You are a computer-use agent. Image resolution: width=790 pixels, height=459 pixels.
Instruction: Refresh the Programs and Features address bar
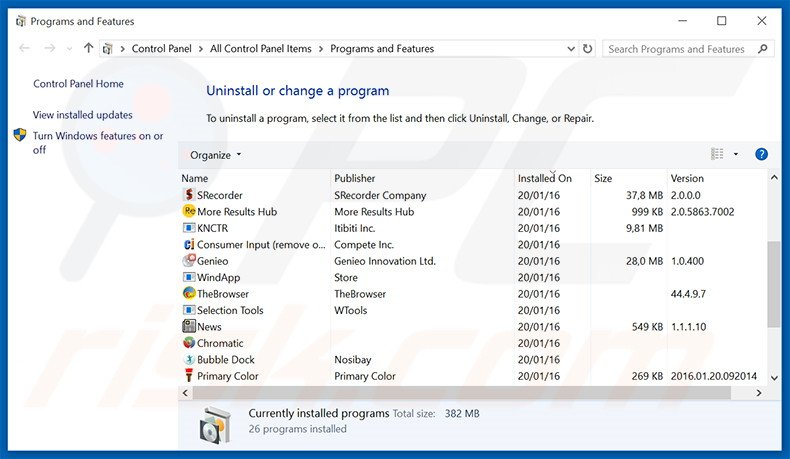tap(587, 49)
